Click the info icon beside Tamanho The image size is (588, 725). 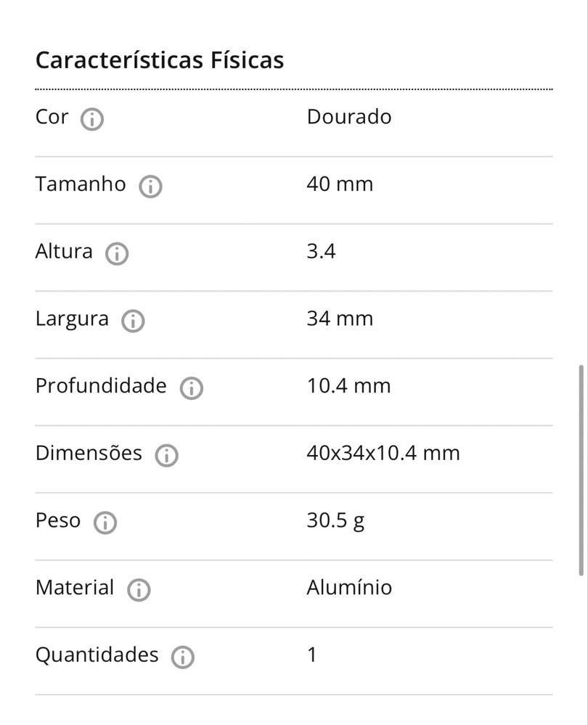click(150, 187)
